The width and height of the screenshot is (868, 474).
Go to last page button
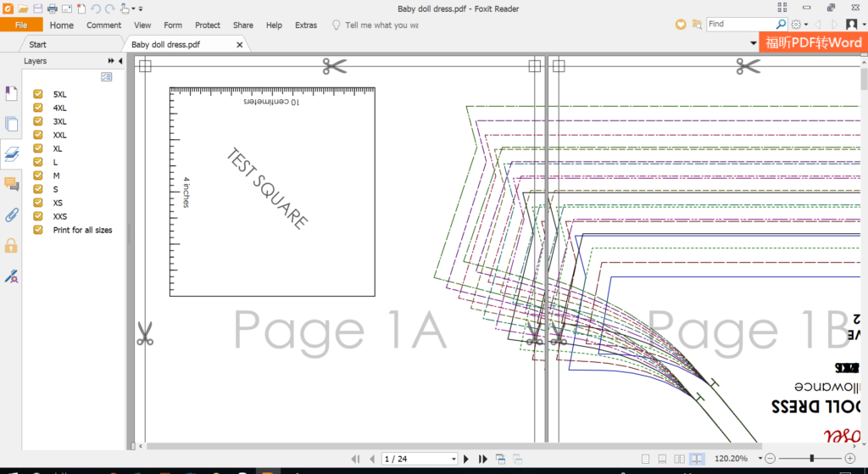482,459
